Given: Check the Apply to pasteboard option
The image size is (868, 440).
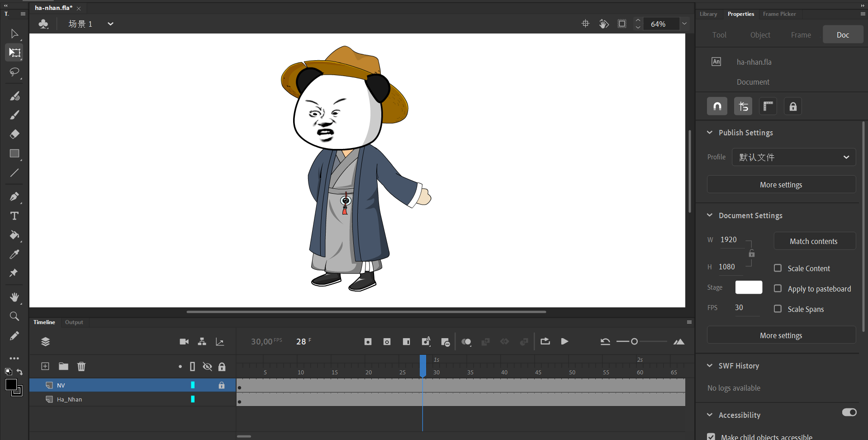Looking at the screenshot, I should tap(778, 288).
